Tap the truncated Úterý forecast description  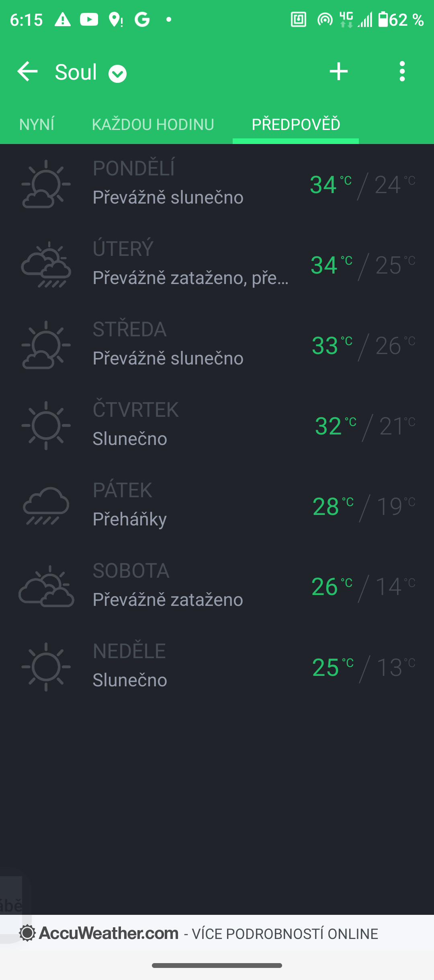coord(190,278)
